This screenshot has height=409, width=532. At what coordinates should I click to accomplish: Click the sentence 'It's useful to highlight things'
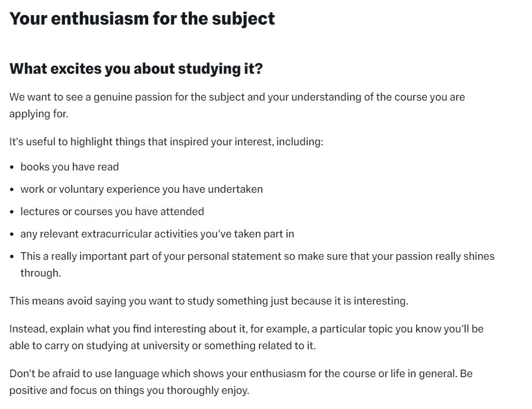[167, 141]
